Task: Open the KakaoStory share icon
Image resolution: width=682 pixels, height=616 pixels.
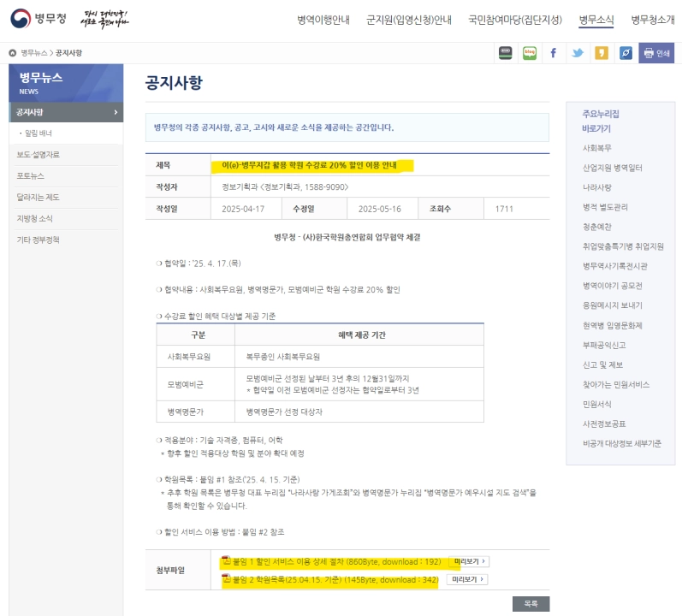Action: point(505,53)
